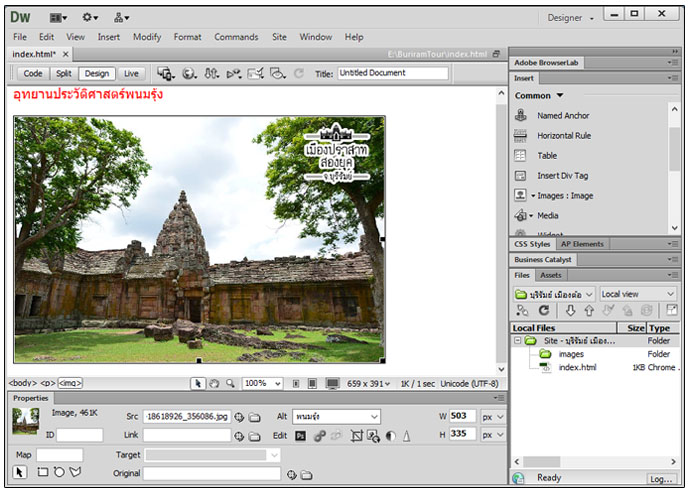Screen dimensions: 691x493
Task: Click the Title text field
Action: point(392,73)
